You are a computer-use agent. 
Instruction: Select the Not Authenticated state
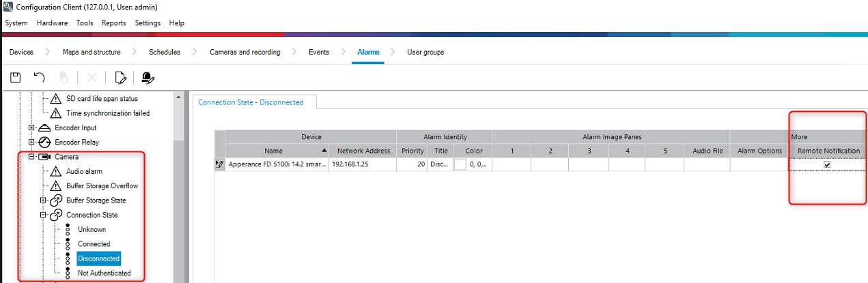point(104,273)
